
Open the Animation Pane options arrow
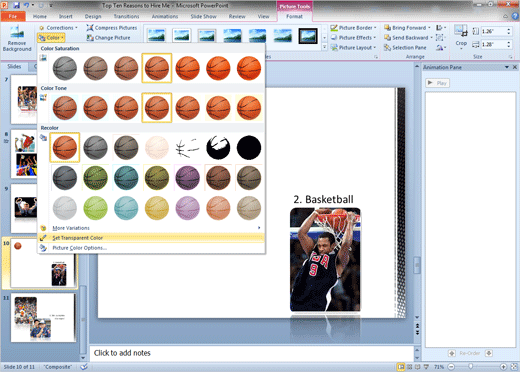[507, 67]
